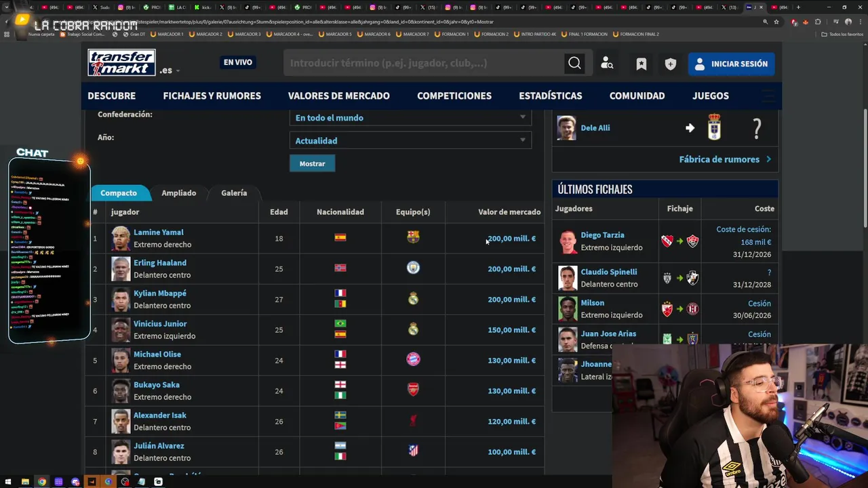The height and width of the screenshot is (488, 868).
Task: Open the new tab plus button
Action: (797, 7)
